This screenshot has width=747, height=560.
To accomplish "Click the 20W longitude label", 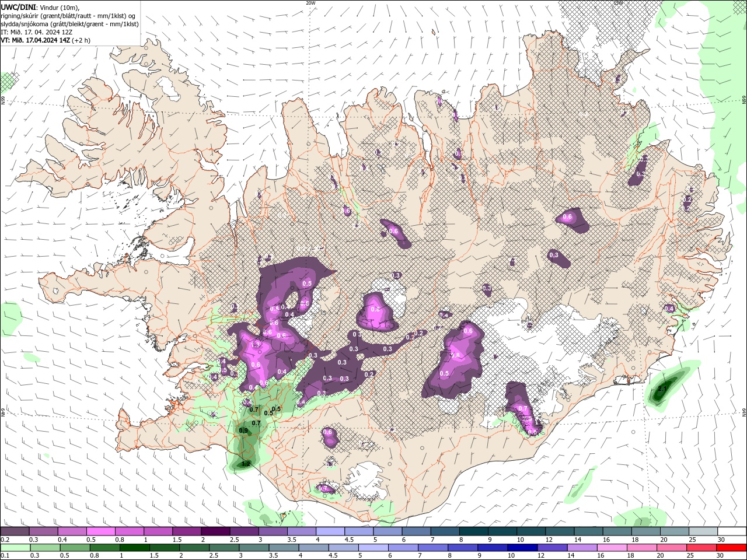I will 311,3.
